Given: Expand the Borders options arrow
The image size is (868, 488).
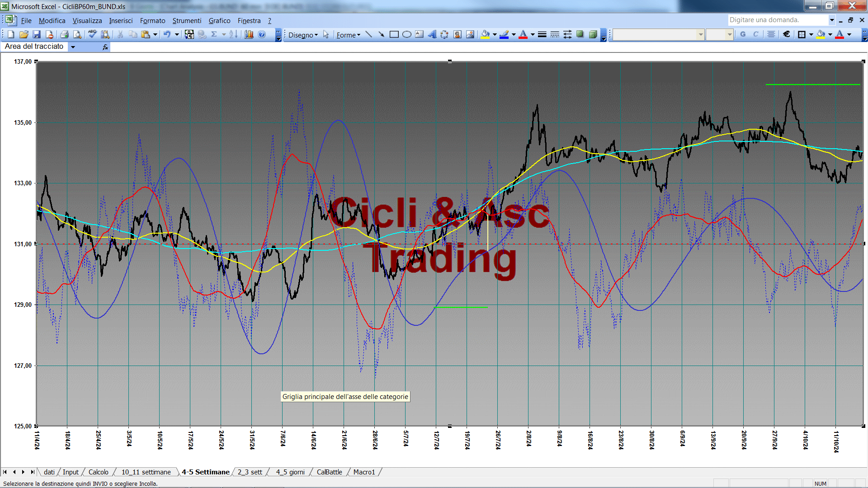Looking at the screenshot, I should (x=811, y=34).
